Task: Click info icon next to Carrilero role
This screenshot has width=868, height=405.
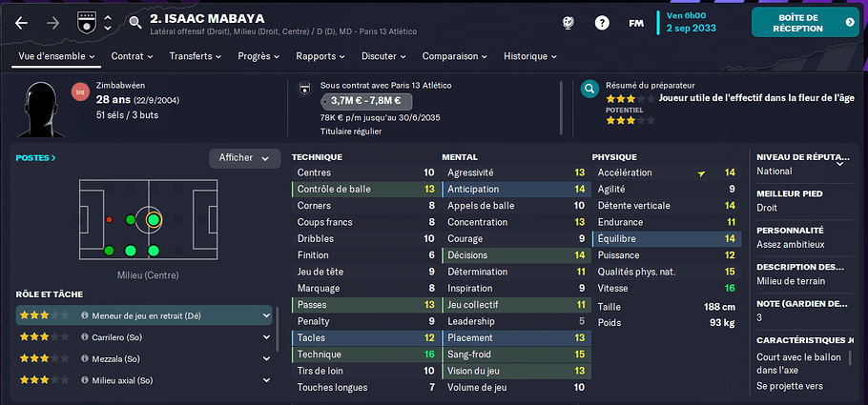Action: click(85, 337)
